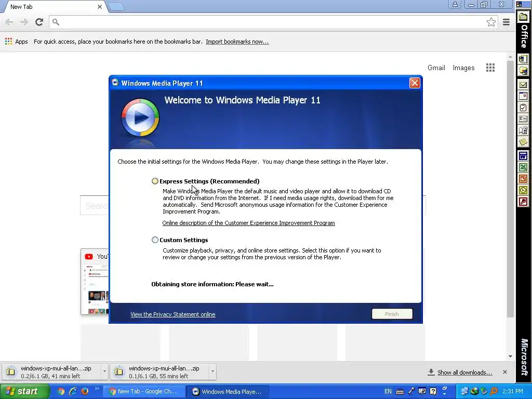This screenshot has width=532, height=399.
Task: Click New Appointment icon on Office bar
Action: [x=523, y=96]
